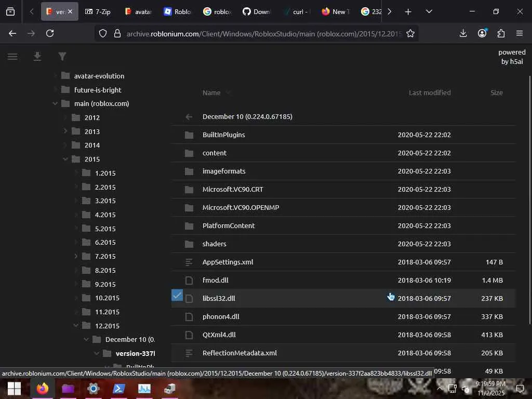Viewport: 532px width, 399px height.
Task: Download phonon4.dll file
Action: click(220, 316)
